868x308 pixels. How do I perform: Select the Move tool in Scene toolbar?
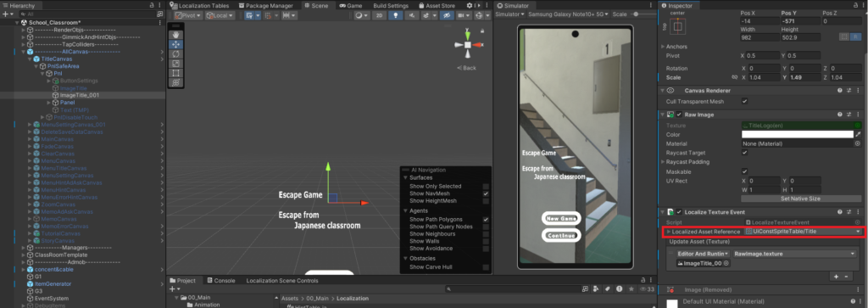[175, 44]
